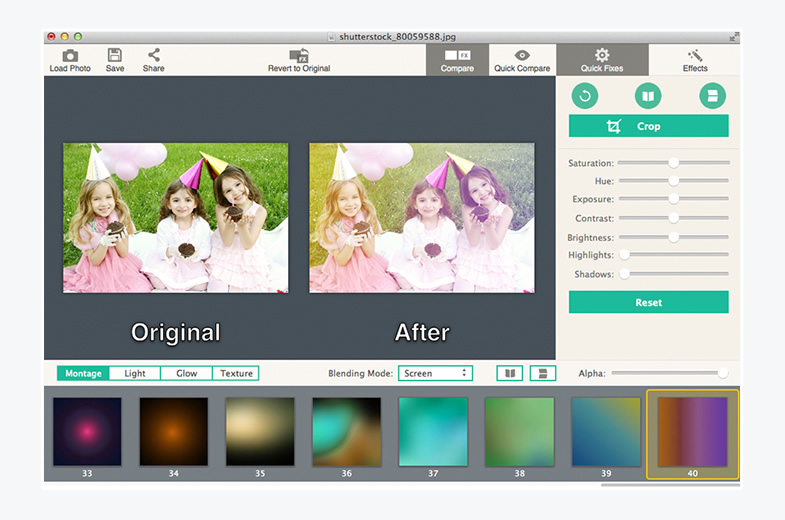Select the Texture category tab
The image size is (785, 520).
point(236,373)
